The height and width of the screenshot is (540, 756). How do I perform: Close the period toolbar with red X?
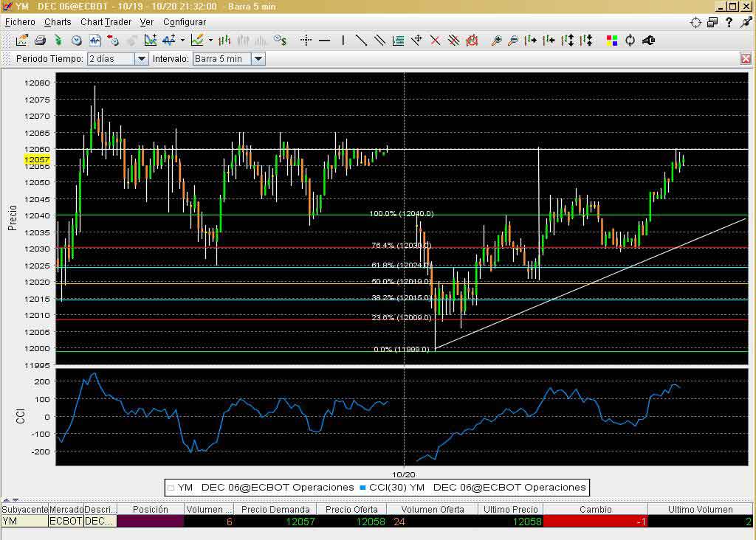click(x=746, y=59)
